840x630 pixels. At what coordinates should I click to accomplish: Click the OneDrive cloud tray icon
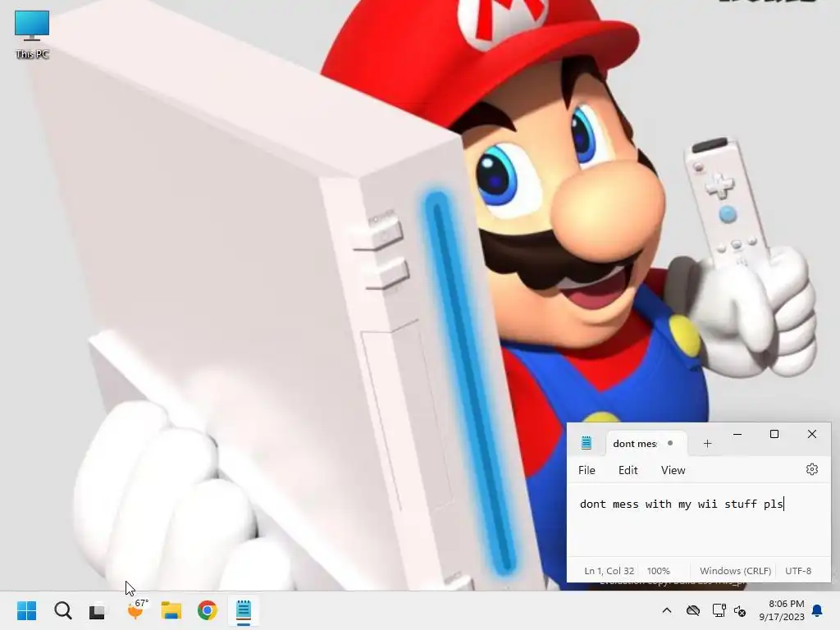(692, 610)
